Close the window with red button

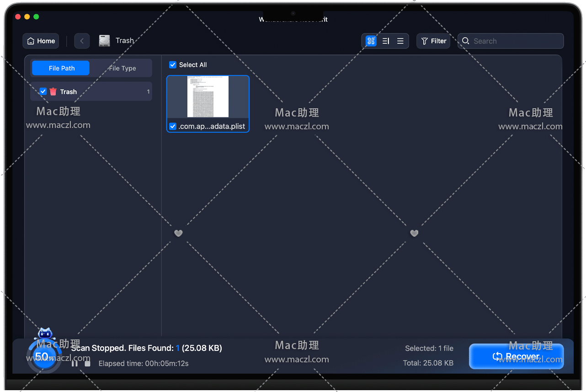(x=18, y=16)
